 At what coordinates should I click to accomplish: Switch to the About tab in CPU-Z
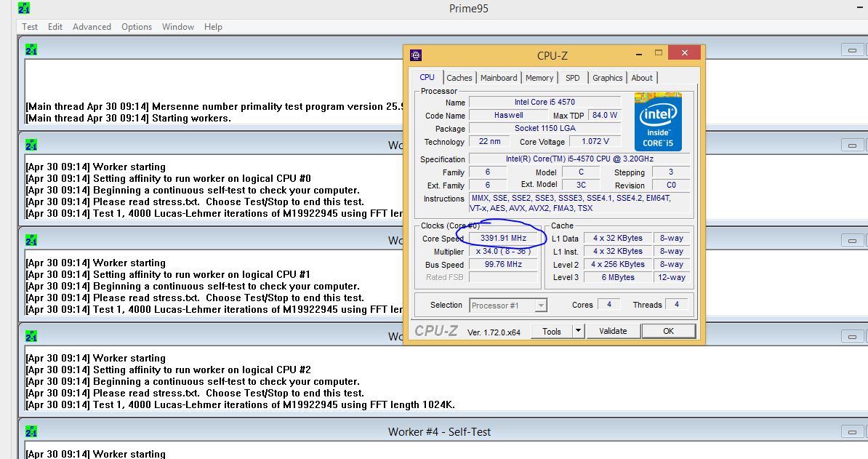pyautogui.click(x=642, y=78)
